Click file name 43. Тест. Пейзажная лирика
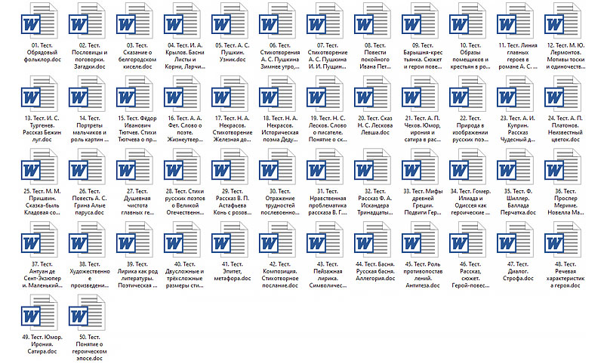The height and width of the screenshot is (364, 604). point(328,275)
